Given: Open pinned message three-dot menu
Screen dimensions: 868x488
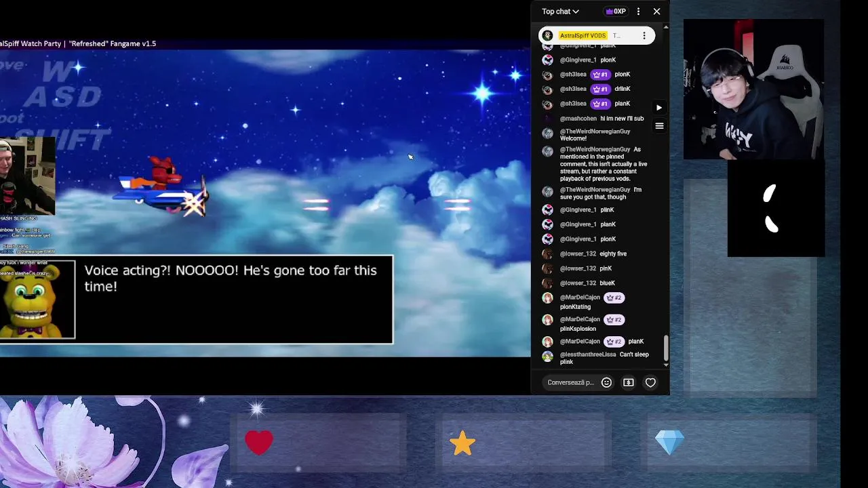Looking at the screenshot, I should pyautogui.click(x=644, y=35).
